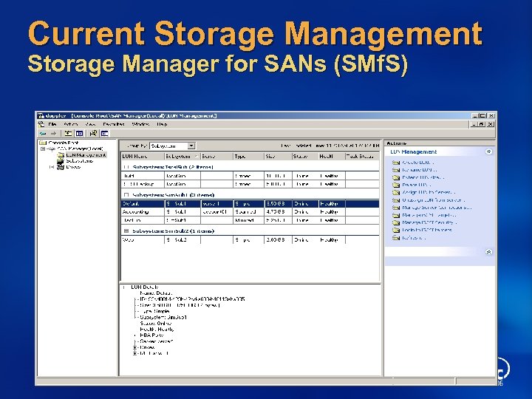Click the Status: Online detail line
The width and height of the screenshot is (532, 399).
[156, 324]
